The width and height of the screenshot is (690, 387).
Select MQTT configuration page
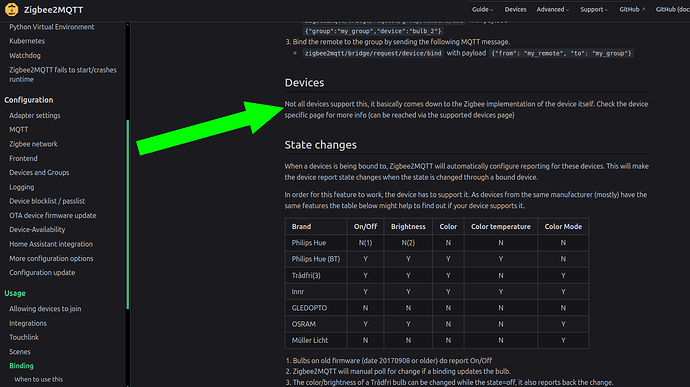18,129
